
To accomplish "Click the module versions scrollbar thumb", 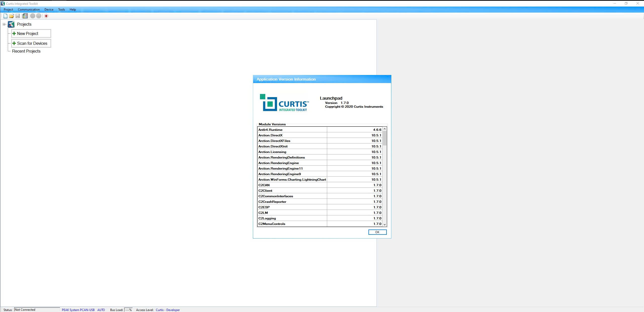I will tap(385, 138).
